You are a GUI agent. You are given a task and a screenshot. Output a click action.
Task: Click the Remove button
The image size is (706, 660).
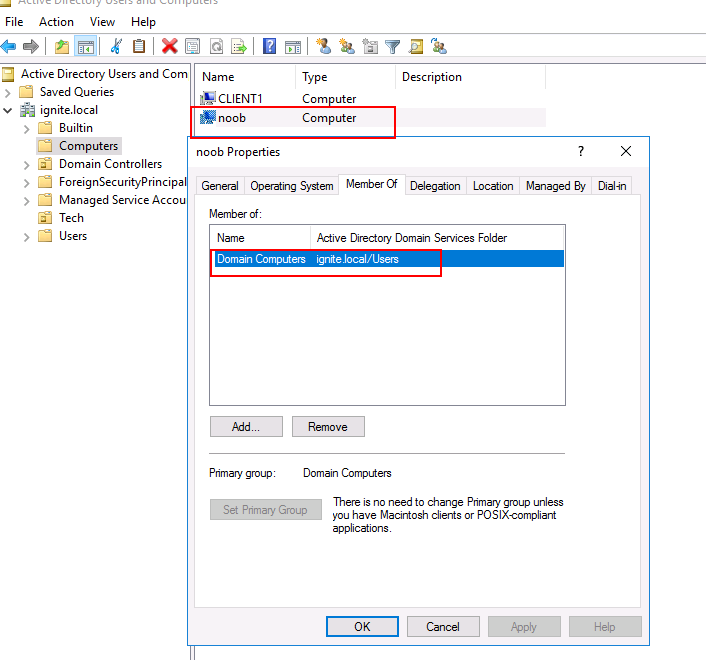[x=328, y=426]
